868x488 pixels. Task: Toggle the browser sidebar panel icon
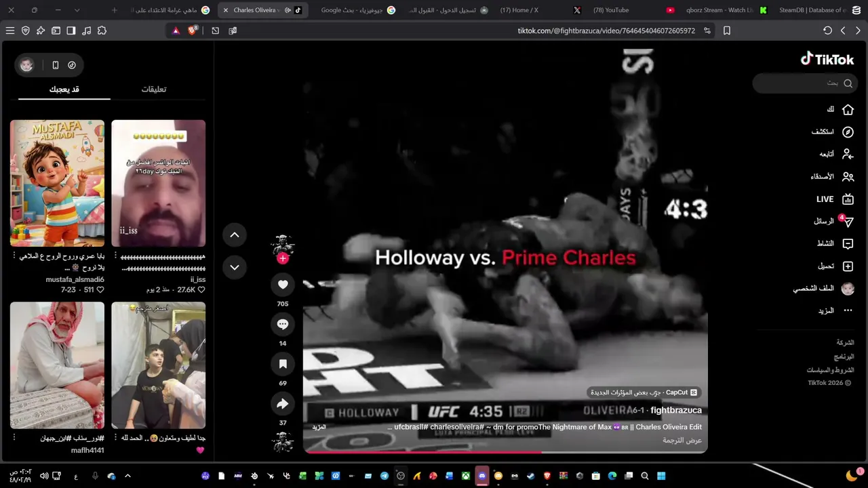click(71, 30)
